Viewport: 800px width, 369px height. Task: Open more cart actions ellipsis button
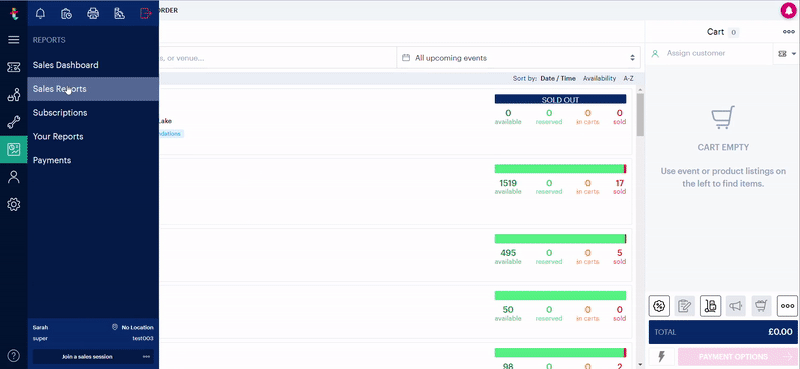click(x=787, y=306)
